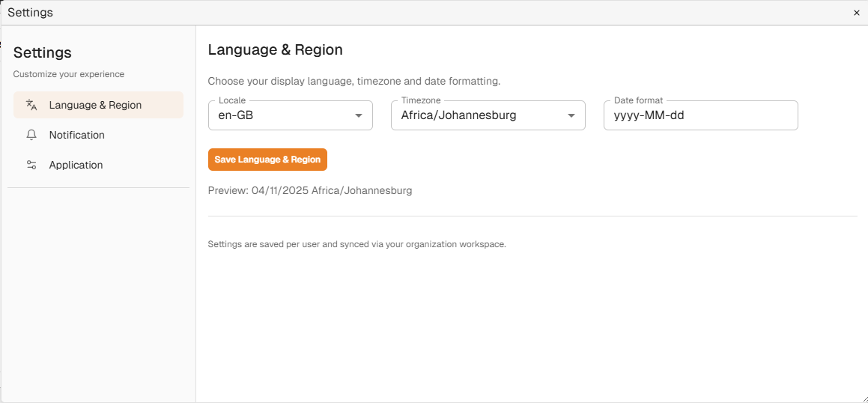Click the organization workspace sync note

(356, 244)
